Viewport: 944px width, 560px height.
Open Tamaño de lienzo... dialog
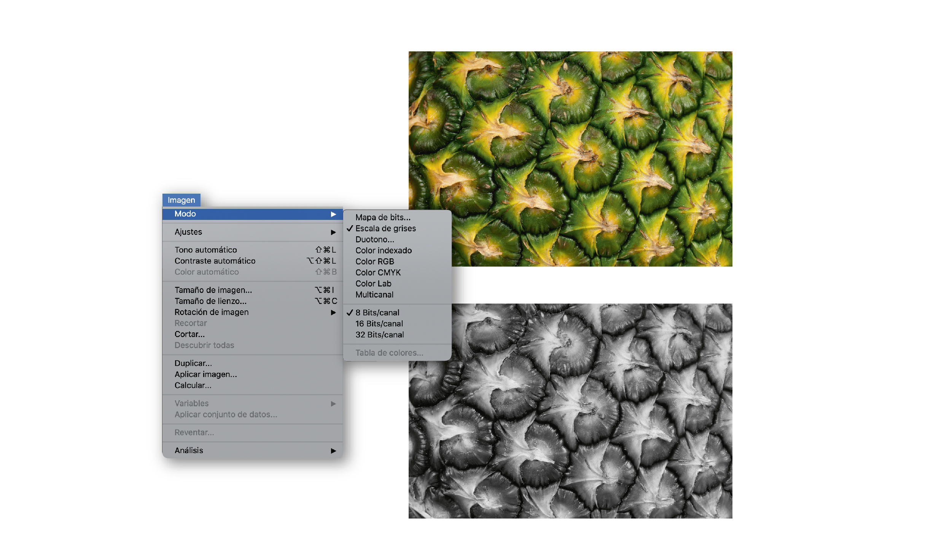point(210,301)
